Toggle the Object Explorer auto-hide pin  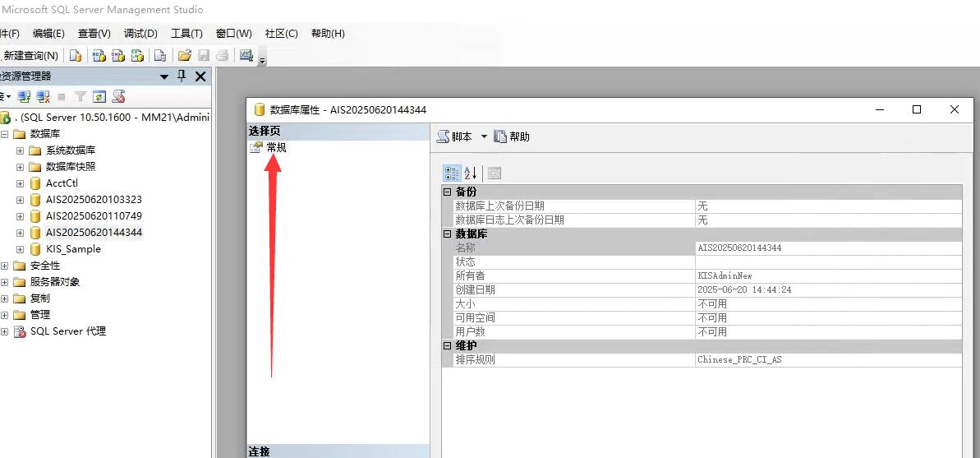(x=182, y=76)
